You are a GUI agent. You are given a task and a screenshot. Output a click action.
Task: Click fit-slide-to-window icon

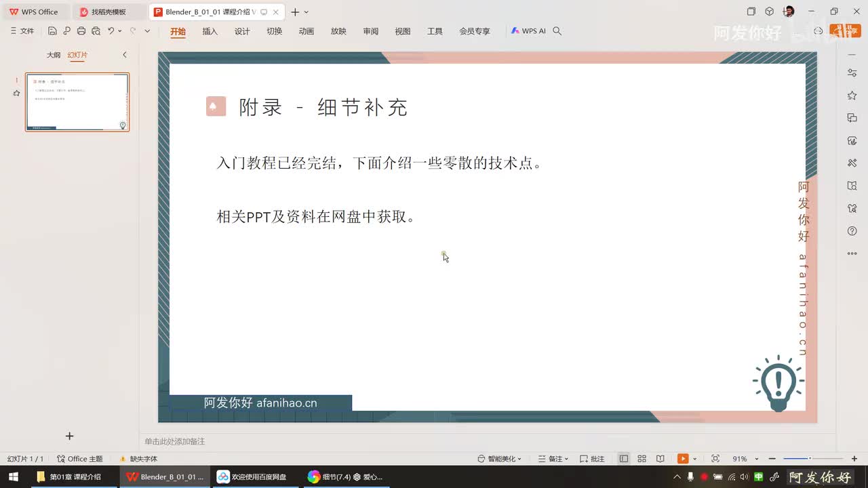pyautogui.click(x=715, y=459)
